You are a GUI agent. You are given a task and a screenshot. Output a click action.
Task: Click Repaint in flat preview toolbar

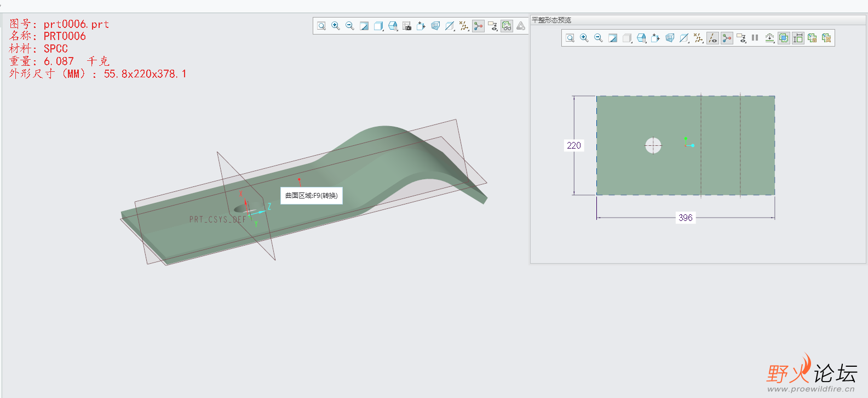click(613, 38)
